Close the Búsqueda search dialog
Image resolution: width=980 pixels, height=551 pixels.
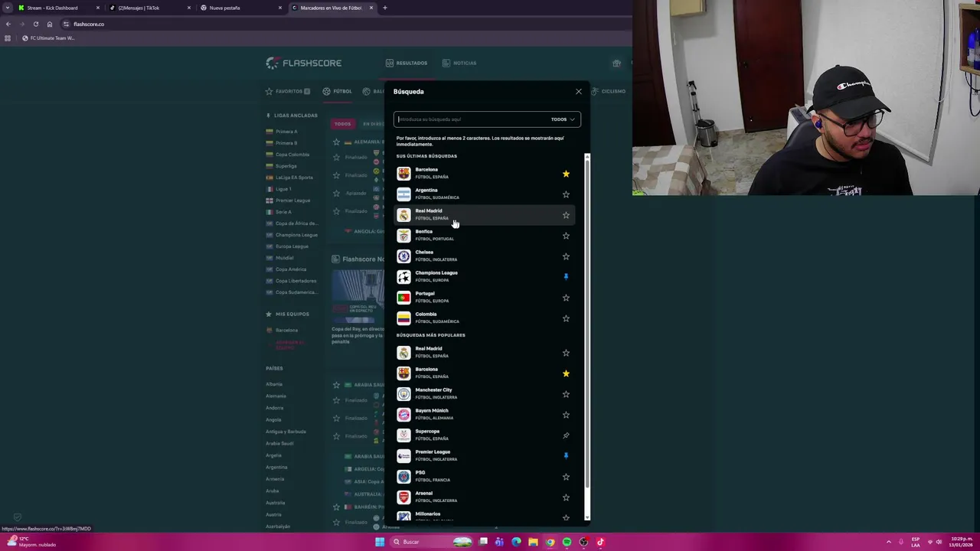tap(579, 92)
